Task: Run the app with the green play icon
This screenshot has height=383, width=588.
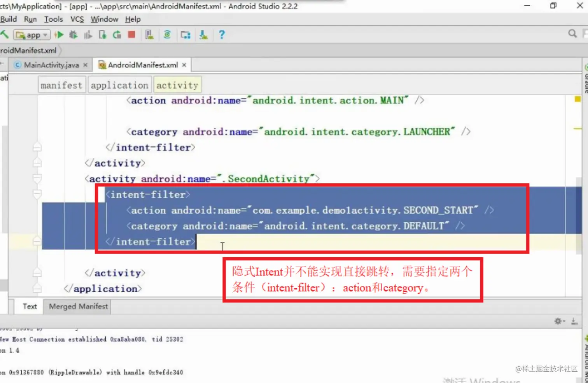Action: click(x=59, y=35)
